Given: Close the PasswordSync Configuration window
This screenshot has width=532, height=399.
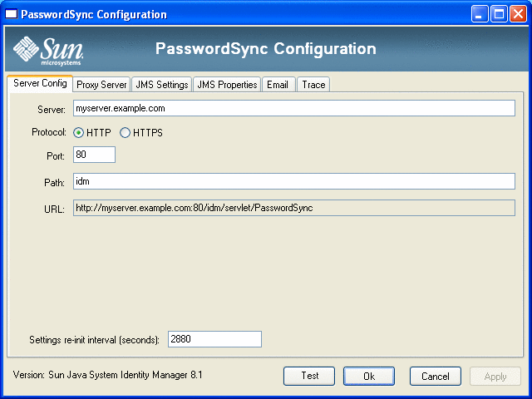Looking at the screenshot, I should click(x=518, y=14).
